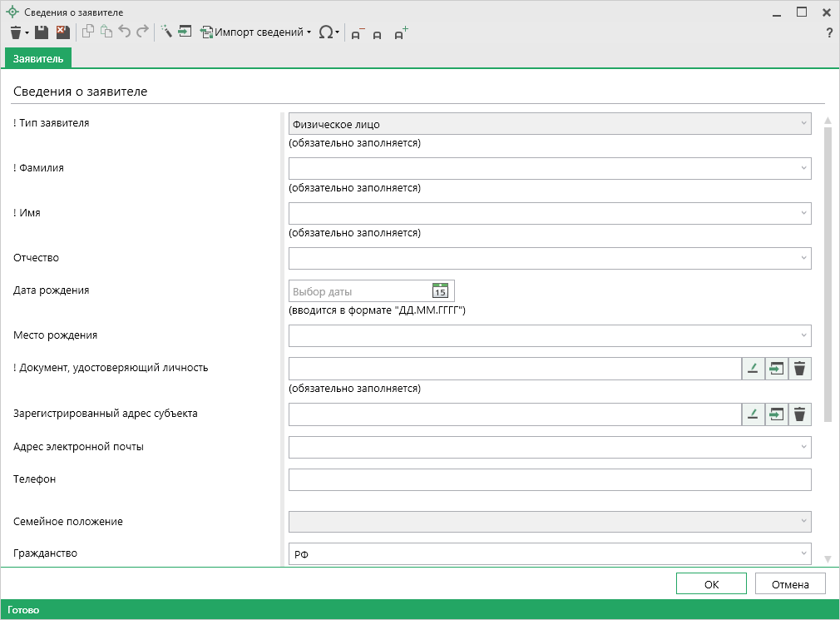The height and width of the screenshot is (620, 840).
Task: Open the calendar picker for birth date
Action: click(440, 291)
